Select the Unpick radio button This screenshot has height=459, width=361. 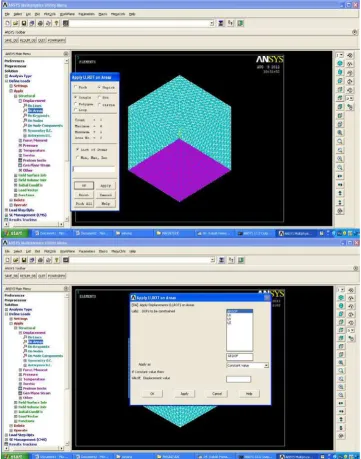point(99,87)
